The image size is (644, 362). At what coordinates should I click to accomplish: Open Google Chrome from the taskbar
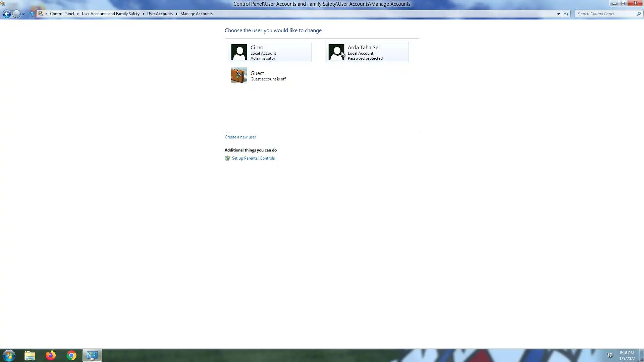pos(71,355)
